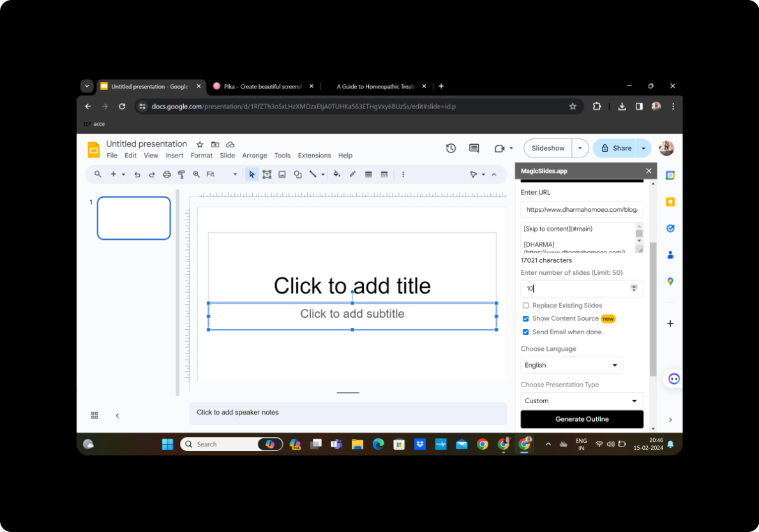
Task: Click the Enter URL input field
Action: click(x=582, y=209)
